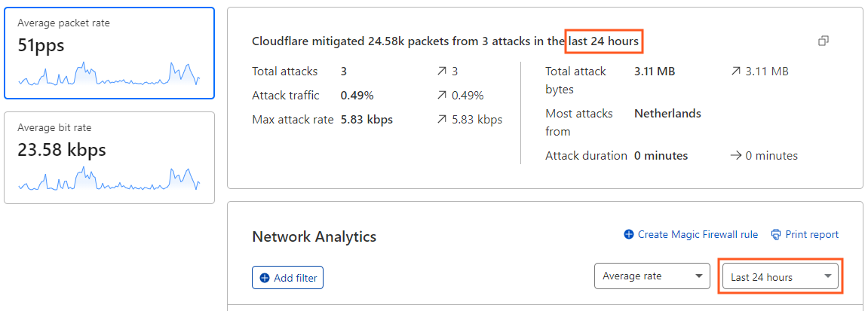Click the plus icon beside Create Magic Firewall rule

click(x=629, y=235)
